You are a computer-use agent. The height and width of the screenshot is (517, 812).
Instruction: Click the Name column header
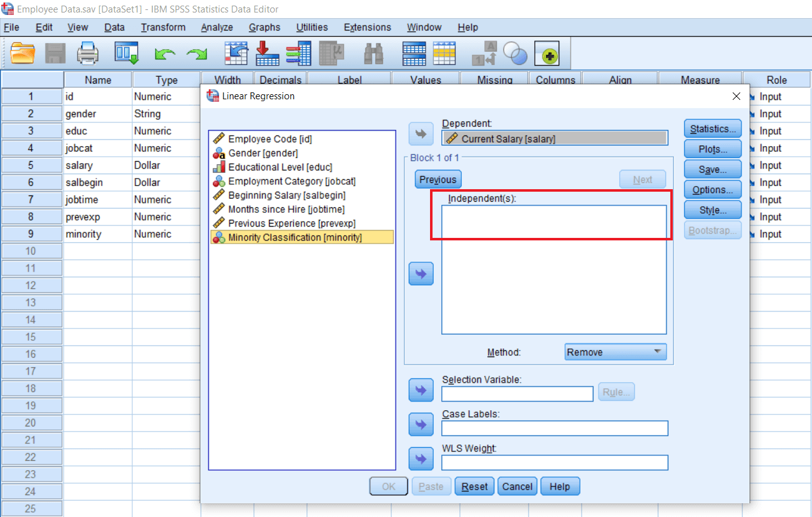click(x=98, y=80)
